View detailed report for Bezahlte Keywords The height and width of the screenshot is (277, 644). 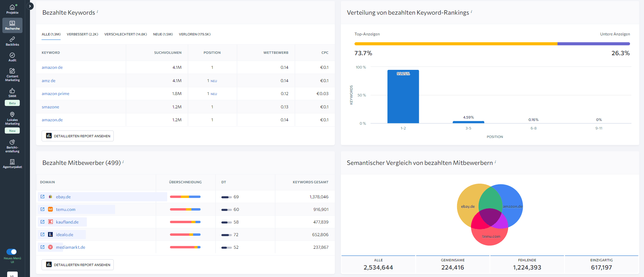tap(78, 136)
